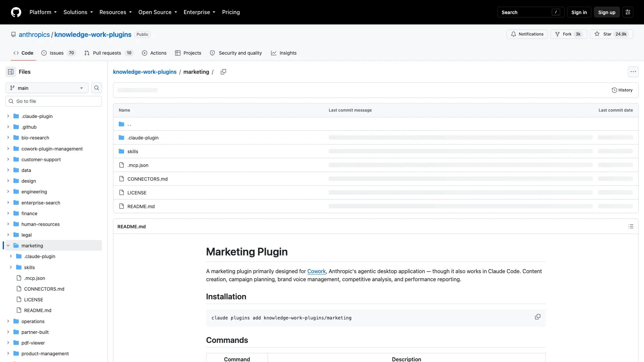The width and height of the screenshot is (644, 362).
Task: Click the skills folder icon in table
Action: point(121,151)
